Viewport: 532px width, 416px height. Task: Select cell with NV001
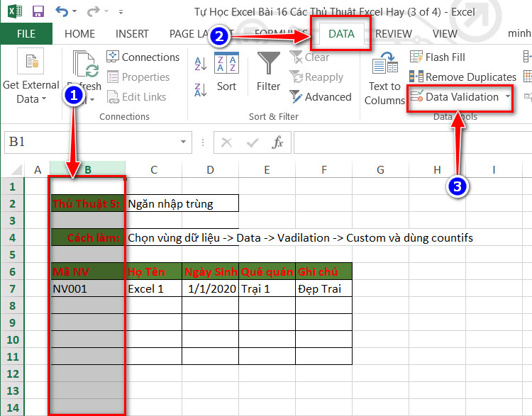coord(87,288)
